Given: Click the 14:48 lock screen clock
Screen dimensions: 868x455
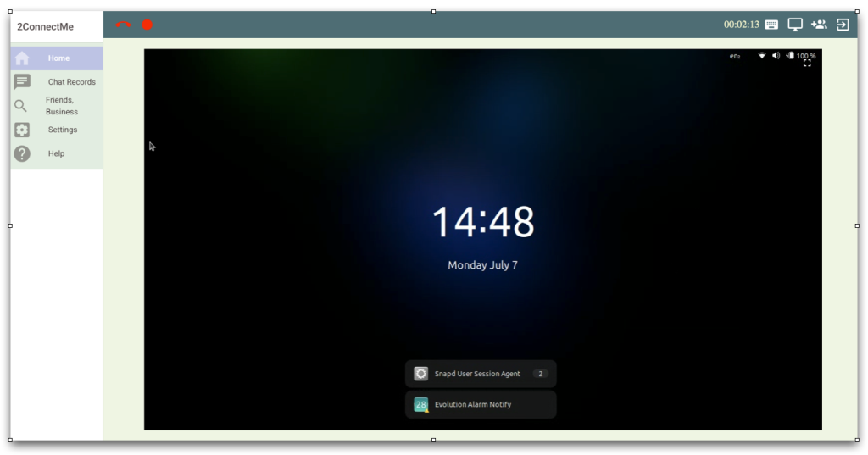Looking at the screenshot, I should point(483,222).
